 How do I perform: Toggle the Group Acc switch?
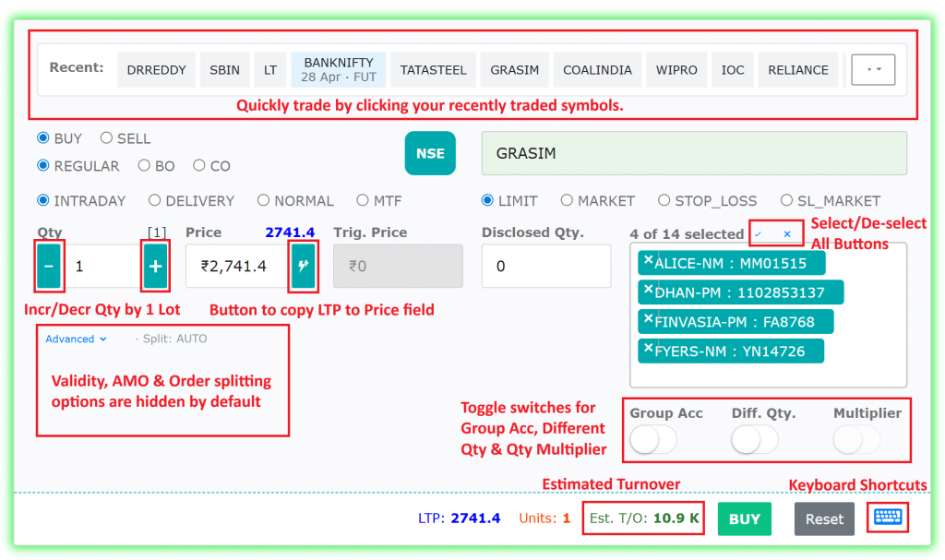tap(652, 440)
